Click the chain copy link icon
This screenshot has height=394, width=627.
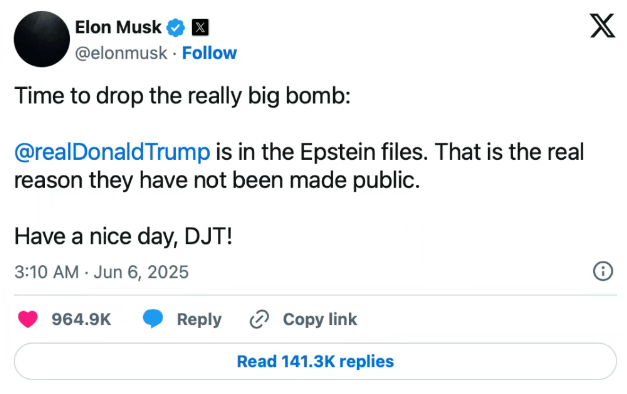coord(259,319)
